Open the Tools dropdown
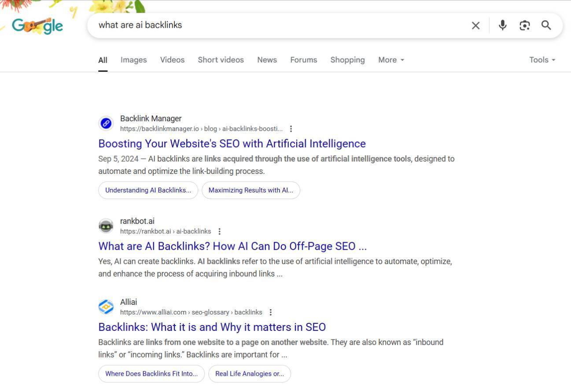The width and height of the screenshot is (571, 392). (542, 60)
